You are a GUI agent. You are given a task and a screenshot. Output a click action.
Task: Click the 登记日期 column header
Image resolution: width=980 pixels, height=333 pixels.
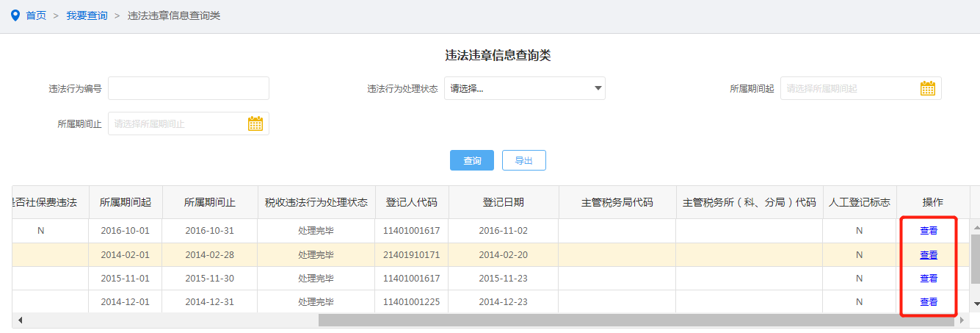[x=504, y=202]
